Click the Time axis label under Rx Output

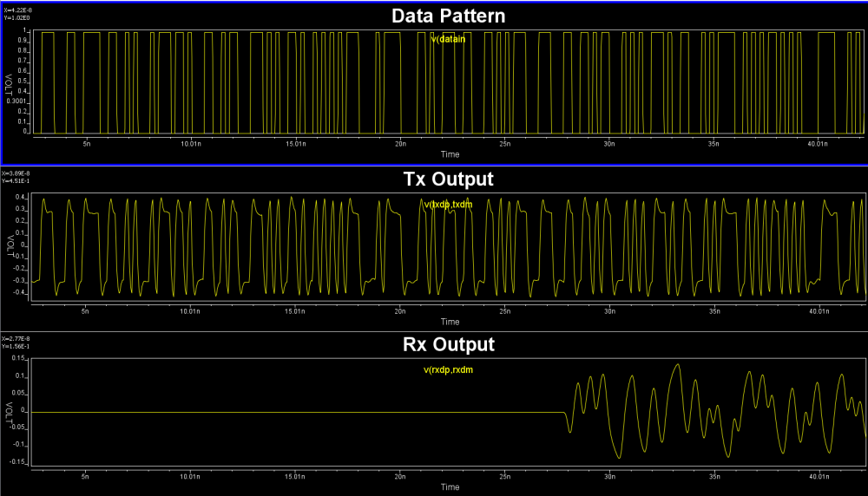450,487
